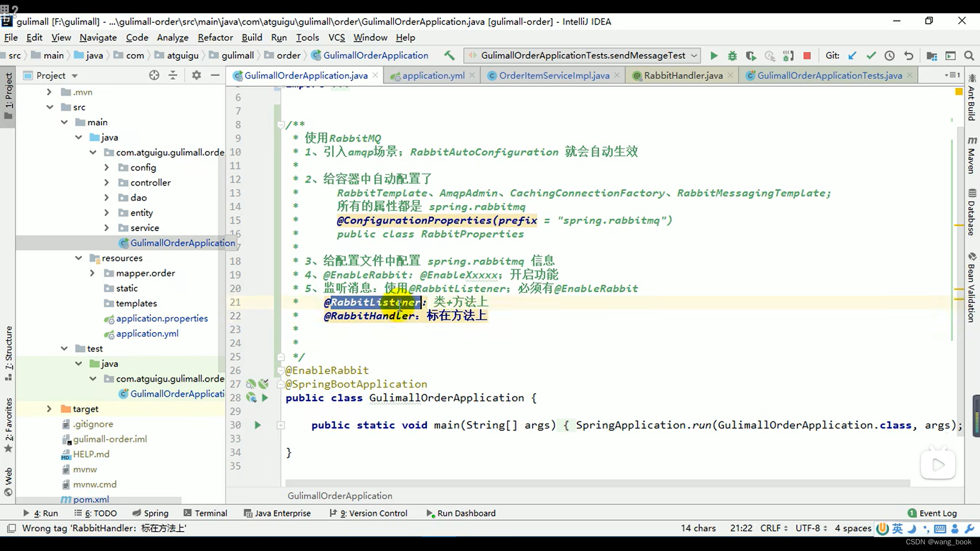Open Project panel settings gear
Image resolution: width=980 pixels, height=551 pixels.
pyautogui.click(x=197, y=75)
